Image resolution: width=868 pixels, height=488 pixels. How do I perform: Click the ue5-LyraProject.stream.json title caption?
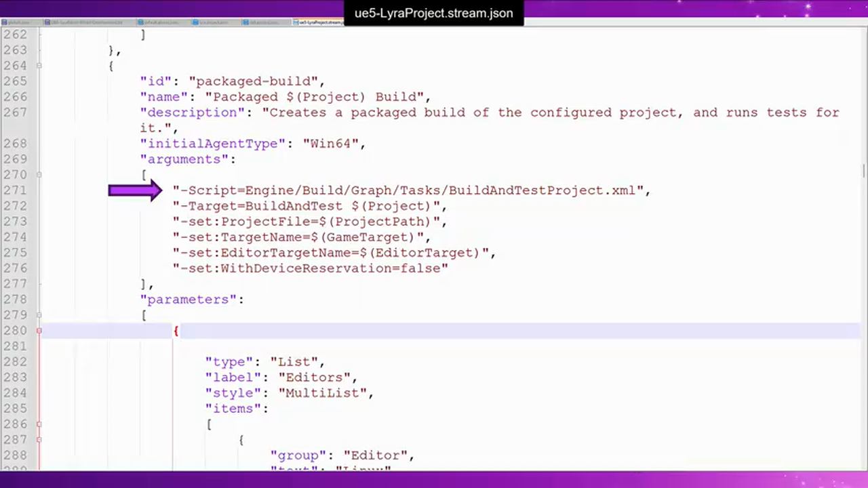click(433, 13)
